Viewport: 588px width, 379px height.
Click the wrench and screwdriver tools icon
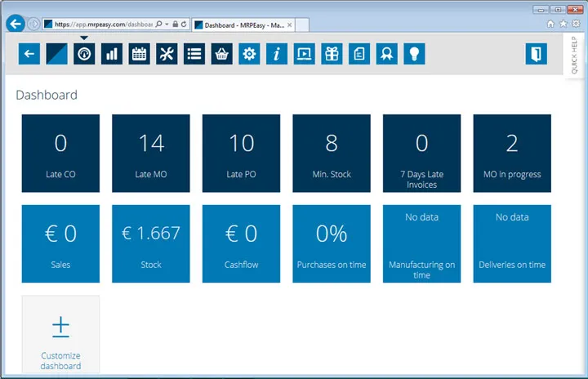point(167,54)
